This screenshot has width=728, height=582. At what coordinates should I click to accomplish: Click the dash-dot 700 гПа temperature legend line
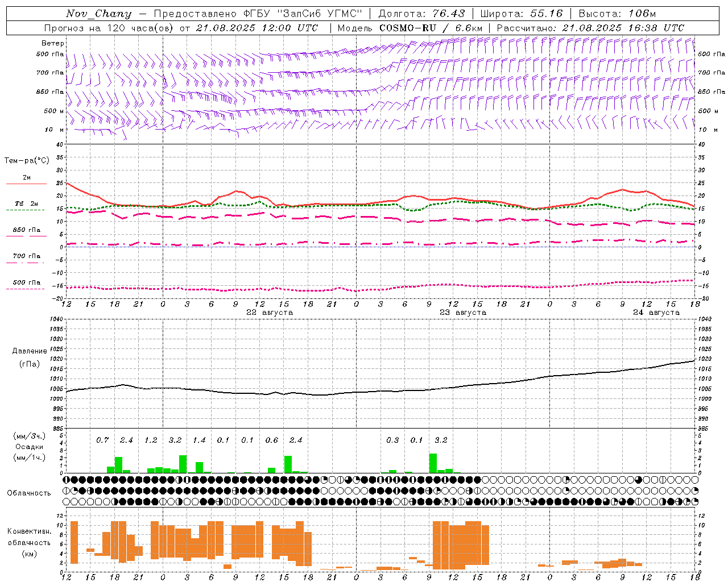pos(25,263)
